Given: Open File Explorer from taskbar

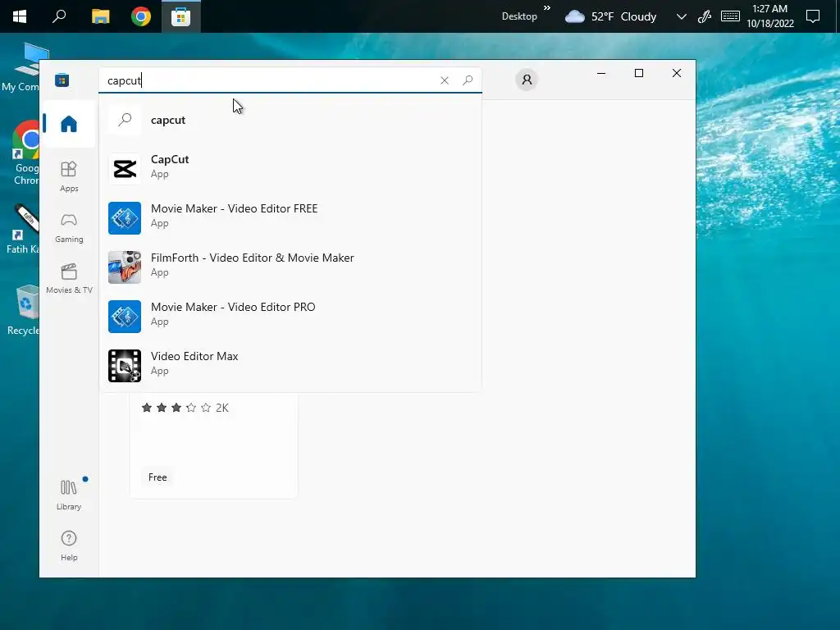Looking at the screenshot, I should [100, 16].
